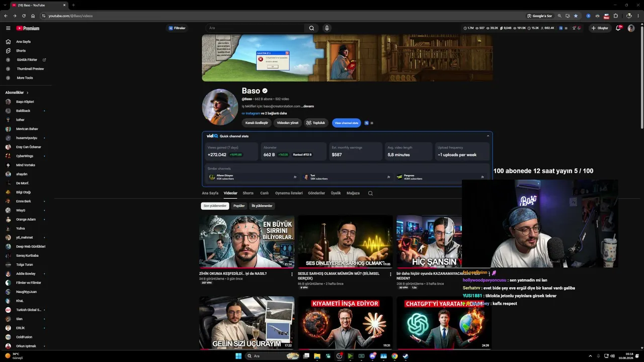Open the Canlı tab
Viewport: 644px width, 362px height.
[264, 193]
